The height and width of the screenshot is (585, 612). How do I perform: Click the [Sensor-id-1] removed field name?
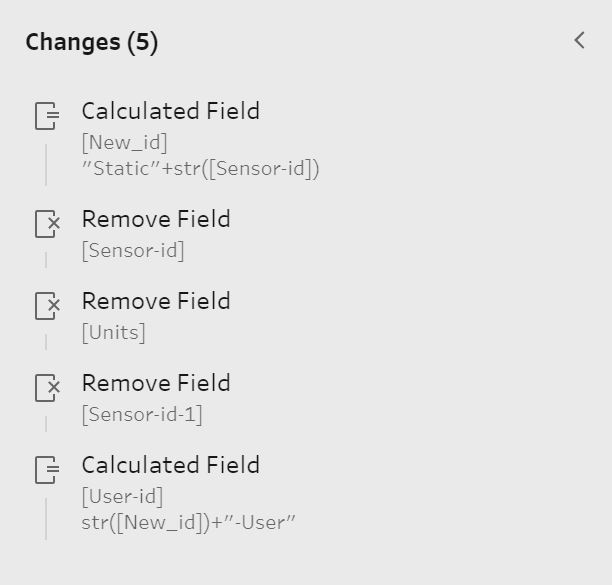coord(142,414)
